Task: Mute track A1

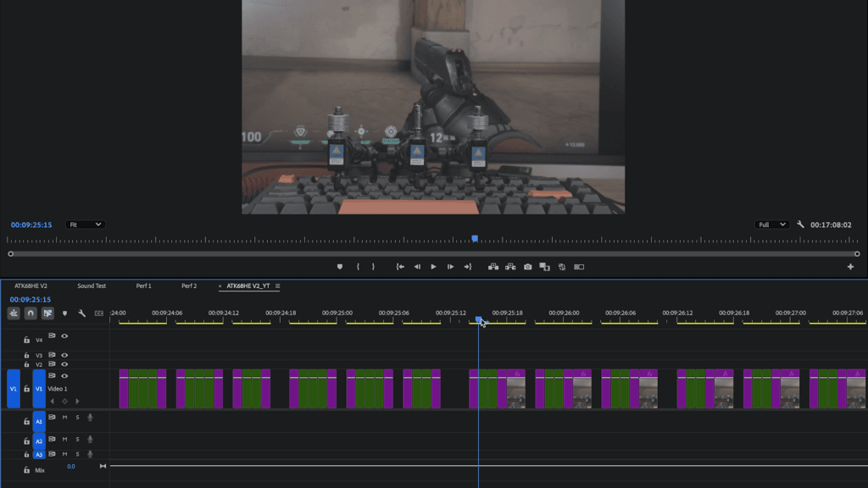Action: pos(64,417)
